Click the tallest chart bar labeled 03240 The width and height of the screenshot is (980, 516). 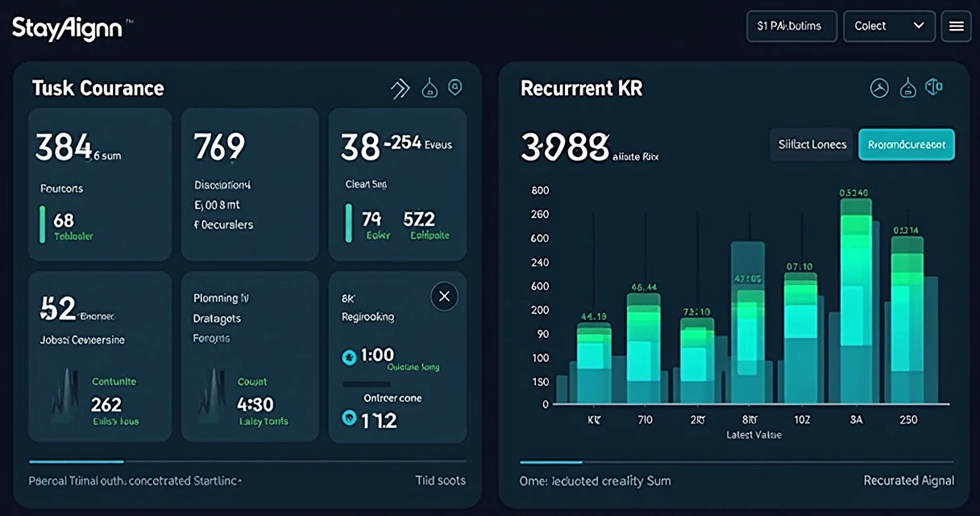click(x=856, y=301)
